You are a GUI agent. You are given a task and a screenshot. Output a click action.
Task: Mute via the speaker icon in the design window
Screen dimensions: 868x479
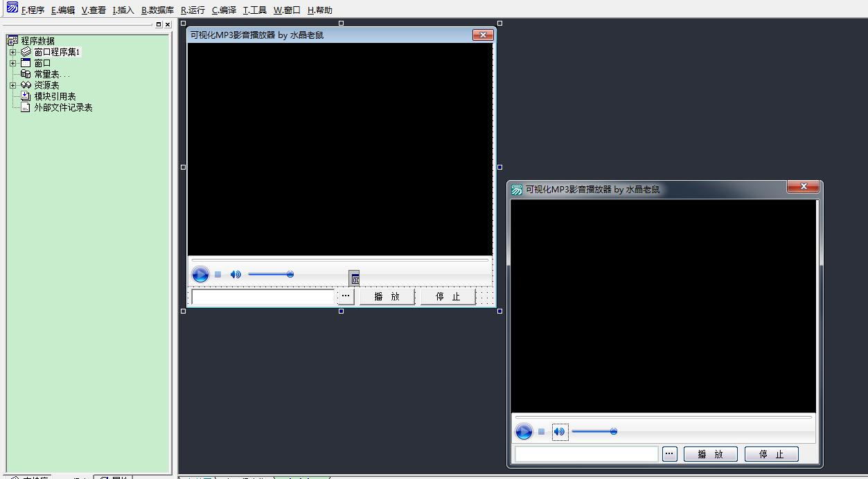[236, 275]
